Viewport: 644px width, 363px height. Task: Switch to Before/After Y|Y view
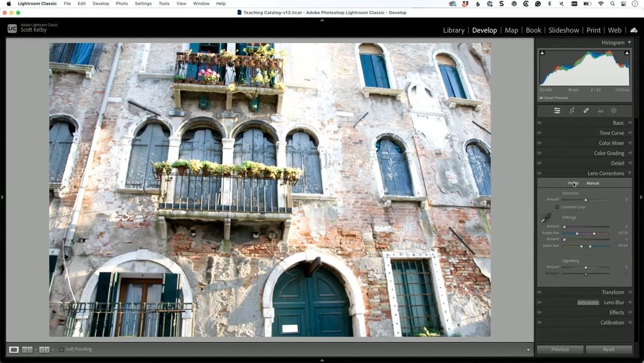44,350
